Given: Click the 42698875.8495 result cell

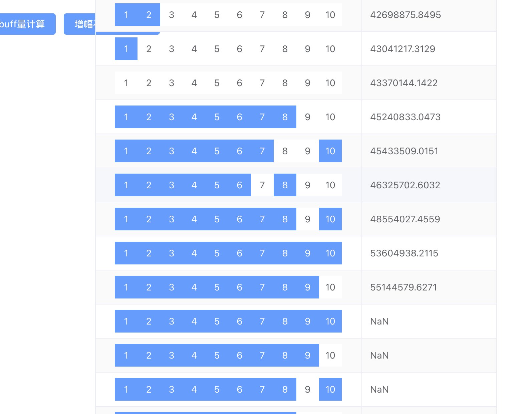Looking at the screenshot, I should [x=429, y=15].
